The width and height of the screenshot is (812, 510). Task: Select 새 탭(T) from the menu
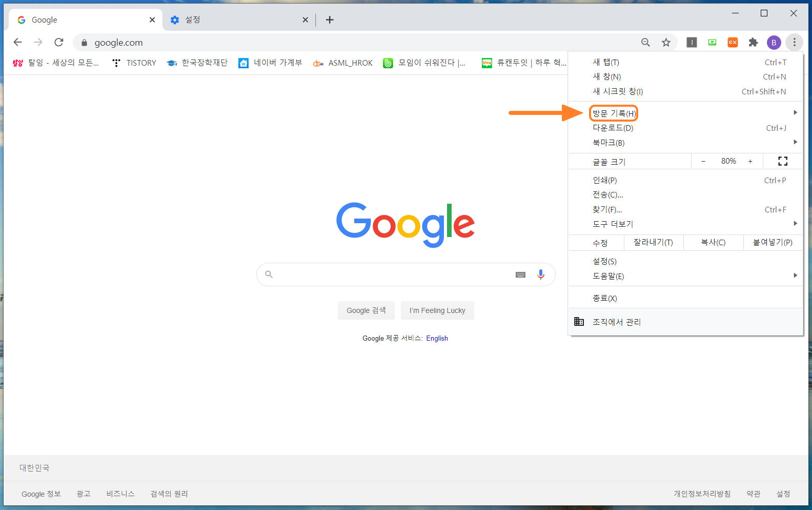click(x=685, y=62)
